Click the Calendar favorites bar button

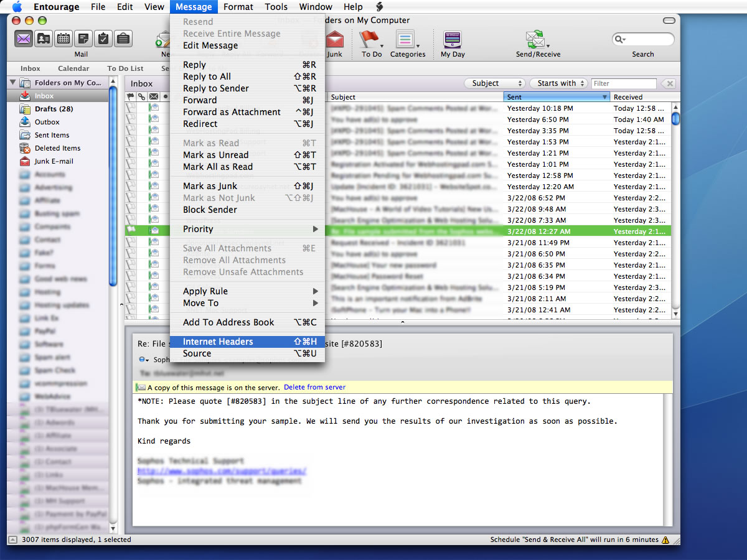73,68
